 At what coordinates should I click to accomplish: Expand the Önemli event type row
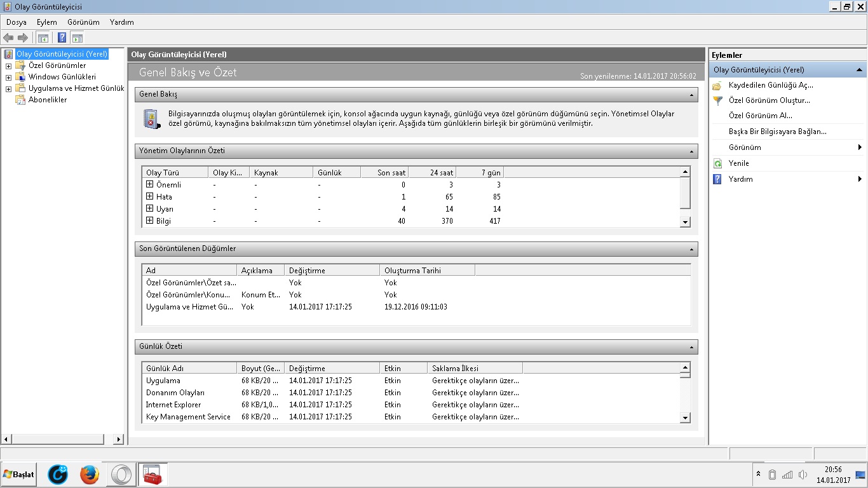tap(150, 184)
